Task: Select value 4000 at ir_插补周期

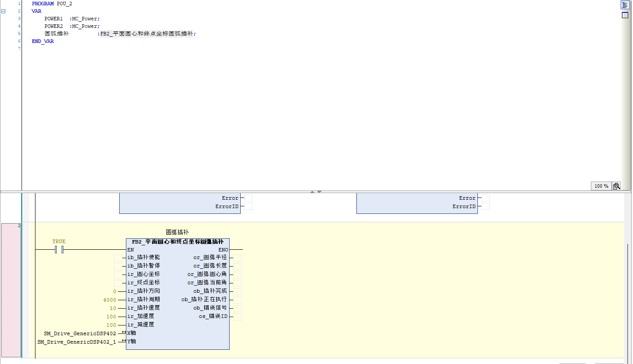Action: 110,300
